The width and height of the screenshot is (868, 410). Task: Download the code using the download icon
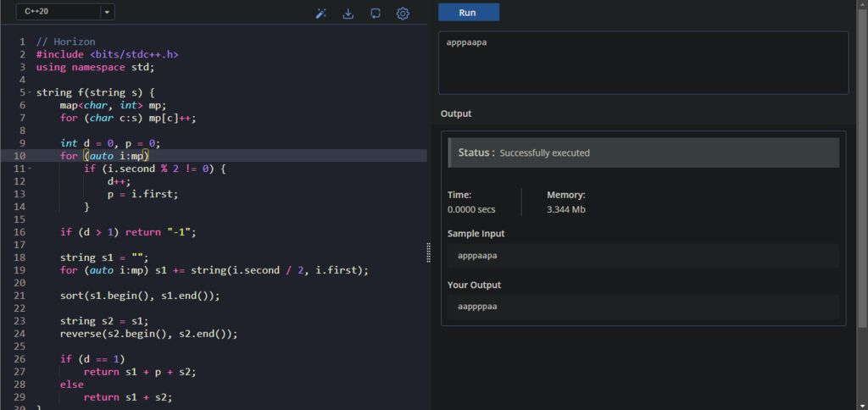pos(348,14)
